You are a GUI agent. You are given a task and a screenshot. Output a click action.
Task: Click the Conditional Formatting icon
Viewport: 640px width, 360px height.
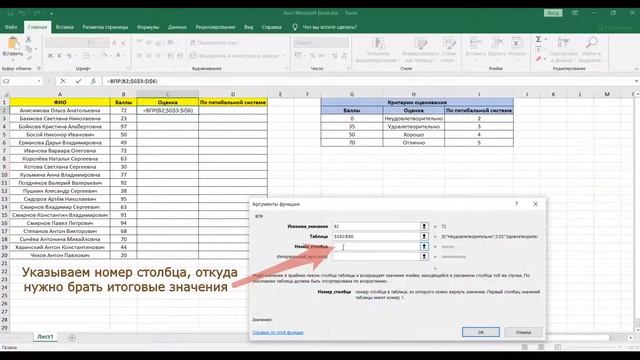pos(378,43)
